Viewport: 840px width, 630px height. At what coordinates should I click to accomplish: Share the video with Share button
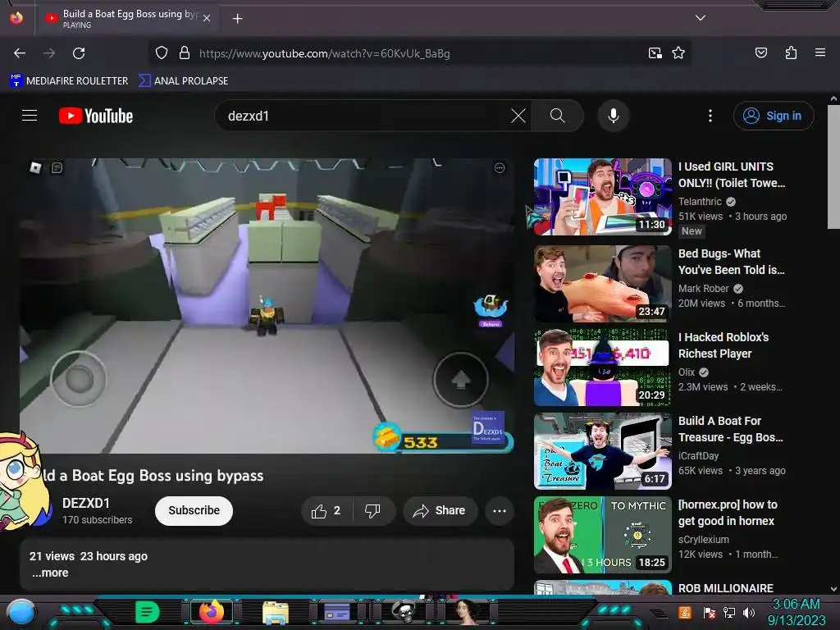439,511
